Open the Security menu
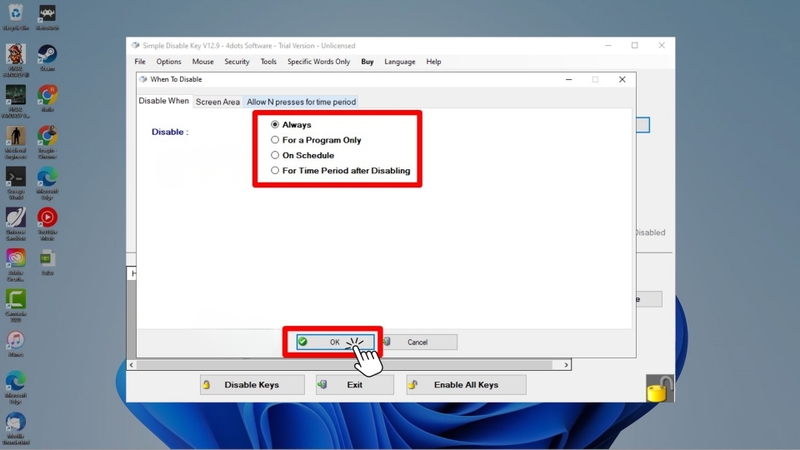The width and height of the screenshot is (800, 450). click(237, 62)
